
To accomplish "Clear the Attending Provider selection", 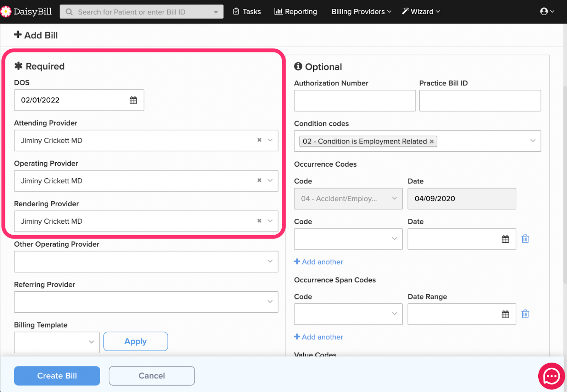I will tap(259, 140).
